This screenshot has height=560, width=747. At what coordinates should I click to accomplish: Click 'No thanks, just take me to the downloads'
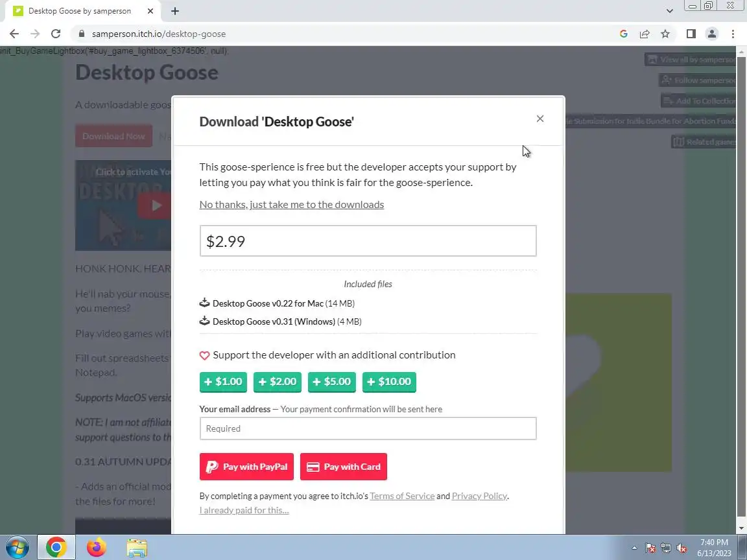pyautogui.click(x=292, y=205)
